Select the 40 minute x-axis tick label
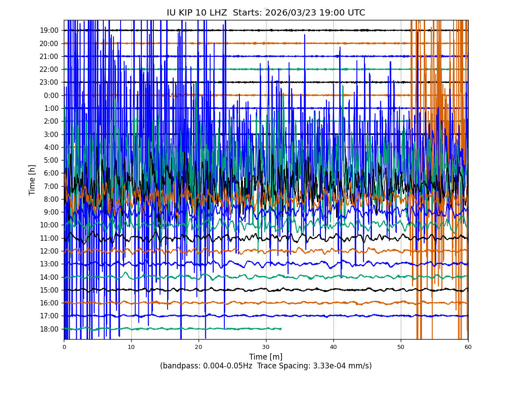This screenshot has width=532, height=399. 333,347
